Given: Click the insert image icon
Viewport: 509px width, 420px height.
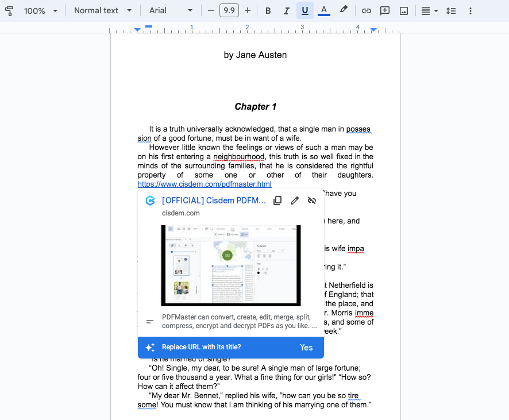Looking at the screenshot, I should [404, 11].
